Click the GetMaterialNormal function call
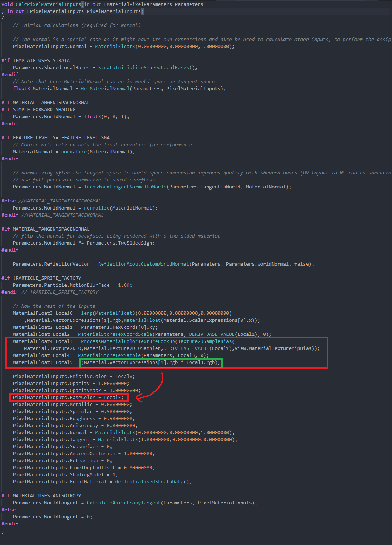 [x=105, y=88]
